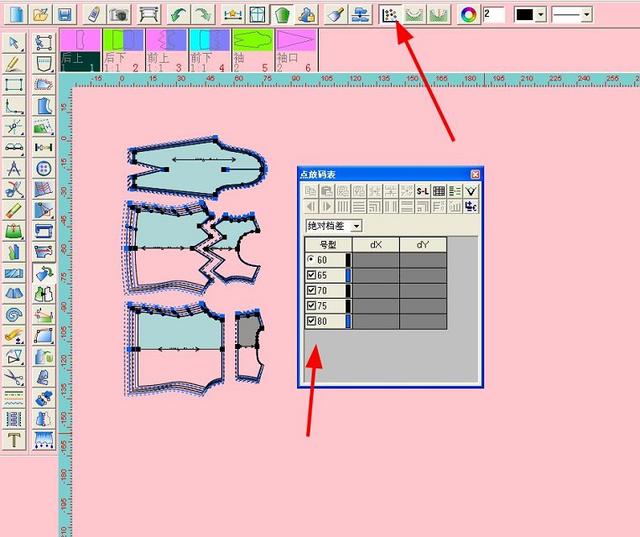Click the green pentagon piece icon
640x537 pixels.
pyautogui.click(x=282, y=15)
